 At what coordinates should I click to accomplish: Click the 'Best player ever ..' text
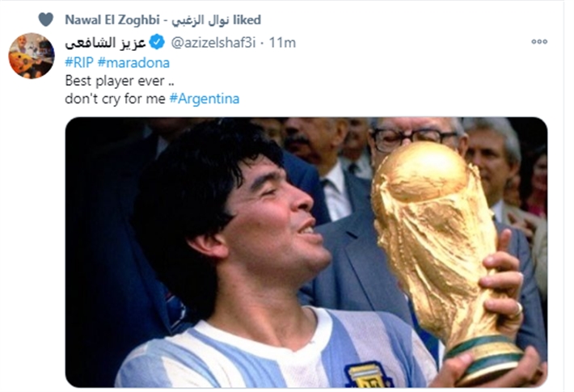point(120,81)
